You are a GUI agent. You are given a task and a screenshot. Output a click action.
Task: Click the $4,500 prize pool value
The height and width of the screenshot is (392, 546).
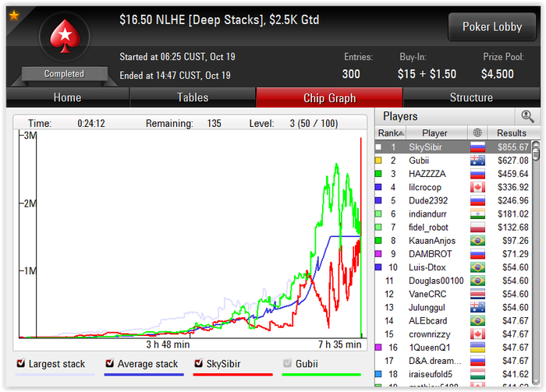498,74
